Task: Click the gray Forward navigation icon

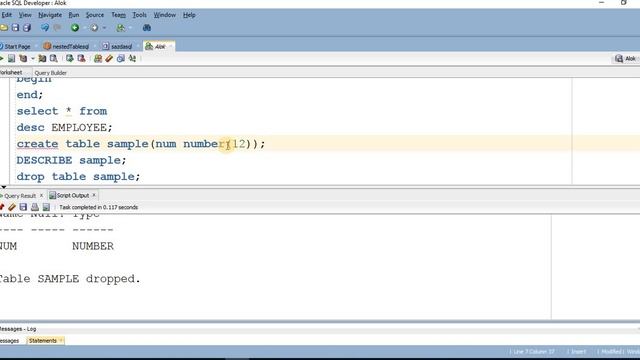Action: (x=94, y=28)
